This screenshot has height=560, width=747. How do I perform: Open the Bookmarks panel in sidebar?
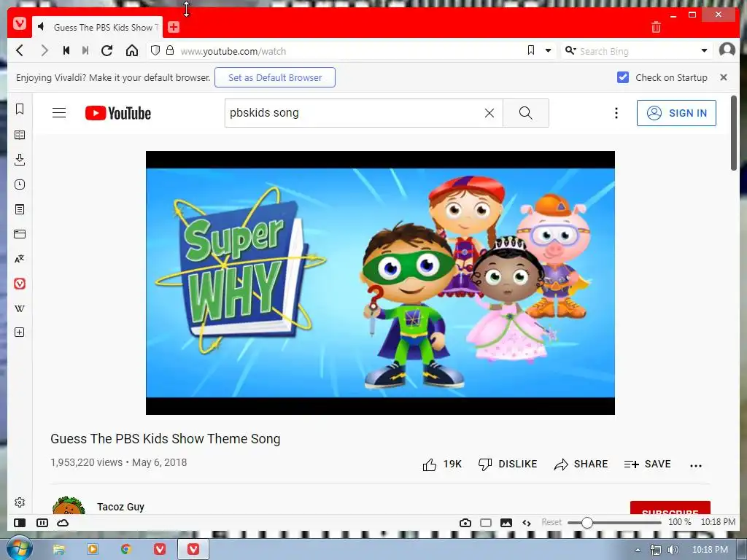[20, 109]
